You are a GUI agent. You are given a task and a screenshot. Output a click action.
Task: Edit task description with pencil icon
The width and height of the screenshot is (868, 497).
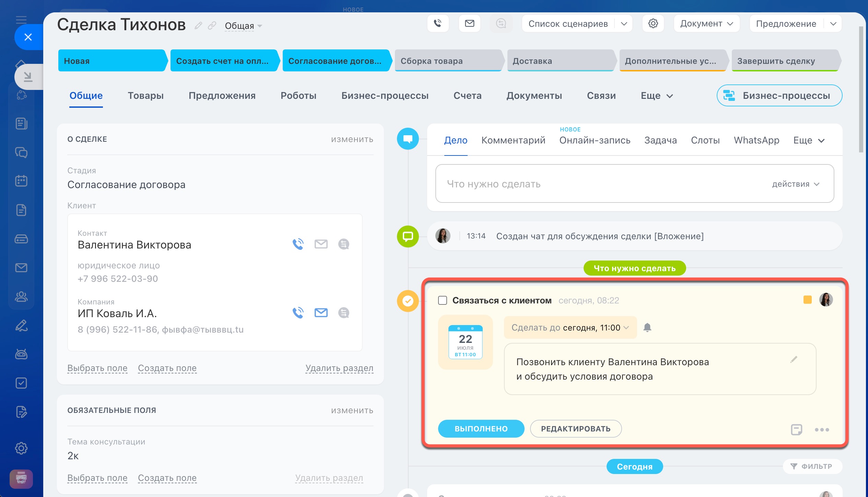794,359
